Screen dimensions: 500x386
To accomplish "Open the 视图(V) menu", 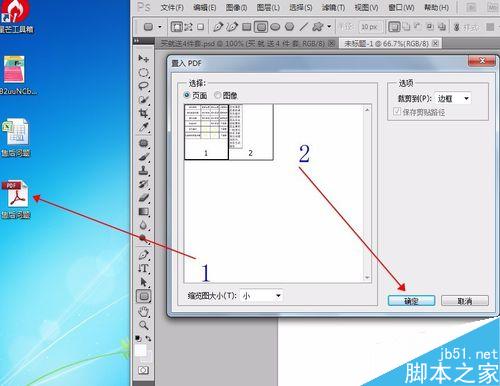I will click(x=366, y=8).
